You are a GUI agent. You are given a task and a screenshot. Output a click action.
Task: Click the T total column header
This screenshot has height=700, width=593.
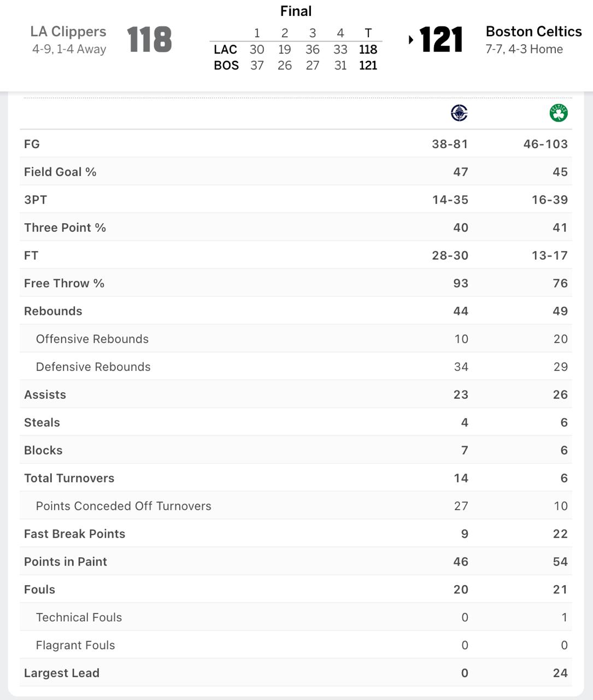[368, 33]
